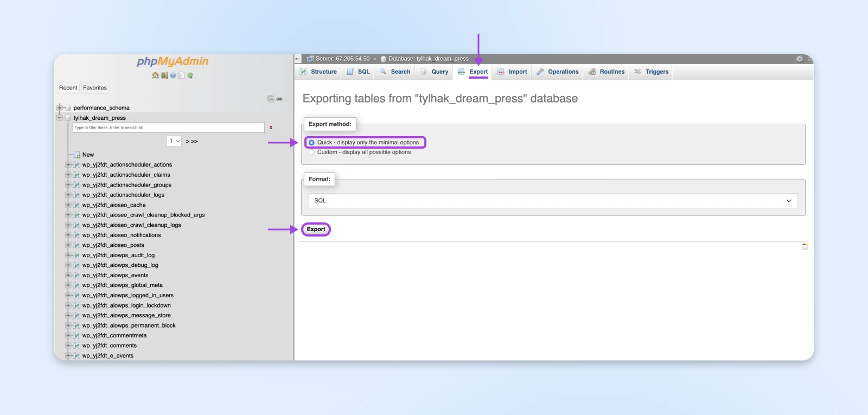Click Server 67.205.54.50 breadcrumb link
The image size is (868, 415).
coord(342,59)
